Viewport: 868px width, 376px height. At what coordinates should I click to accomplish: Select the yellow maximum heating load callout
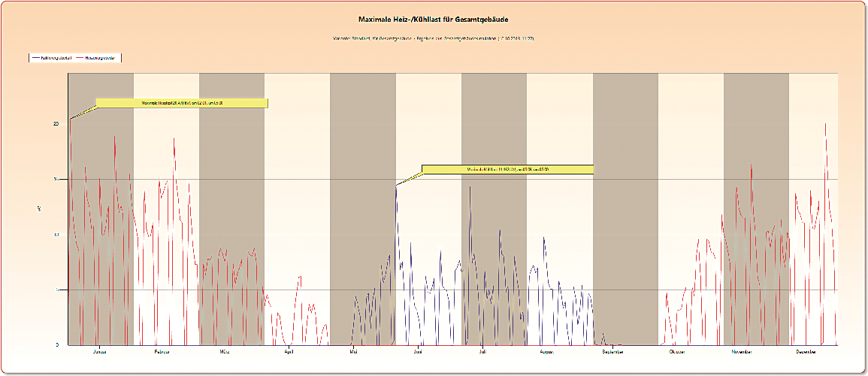coord(182,103)
